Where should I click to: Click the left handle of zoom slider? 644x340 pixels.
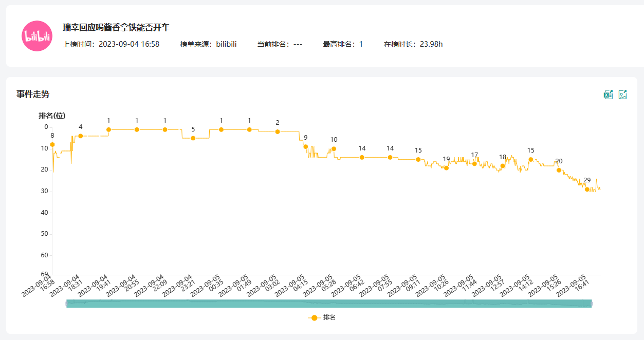(67, 304)
